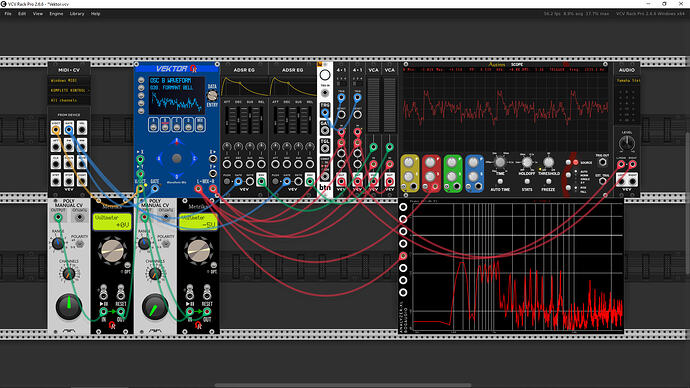
Task: Open the KOMPLETE KONTROL device selector on MIDI-CV
Action: pos(69,91)
